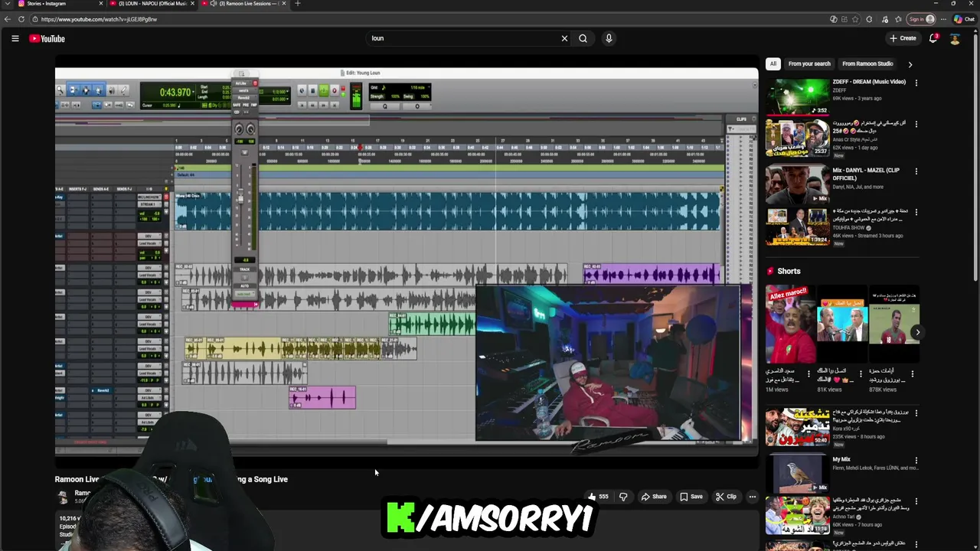This screenshot has height=551, width=980.
Task: Reload the page with refresh icon
Action: pos(21,19)
